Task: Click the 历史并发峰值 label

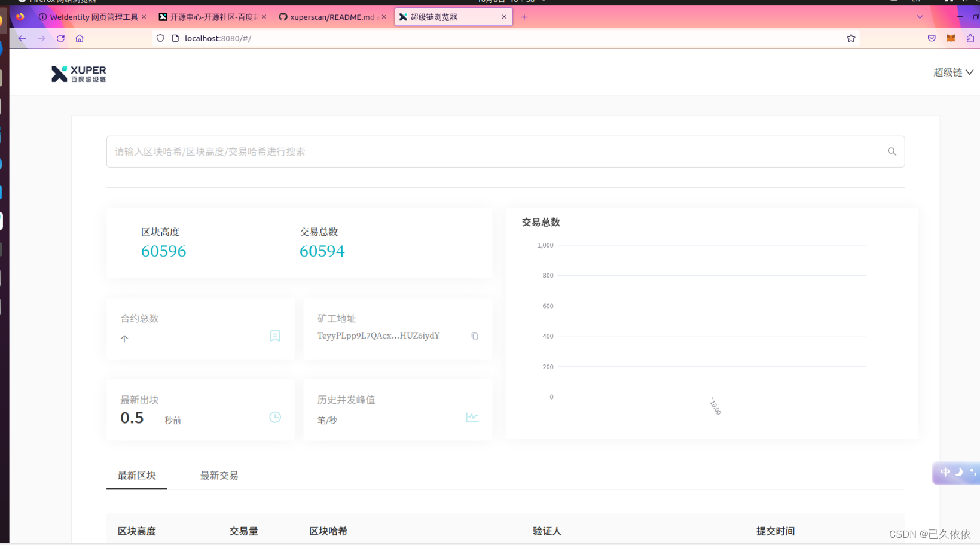Action: coord(346,400)
